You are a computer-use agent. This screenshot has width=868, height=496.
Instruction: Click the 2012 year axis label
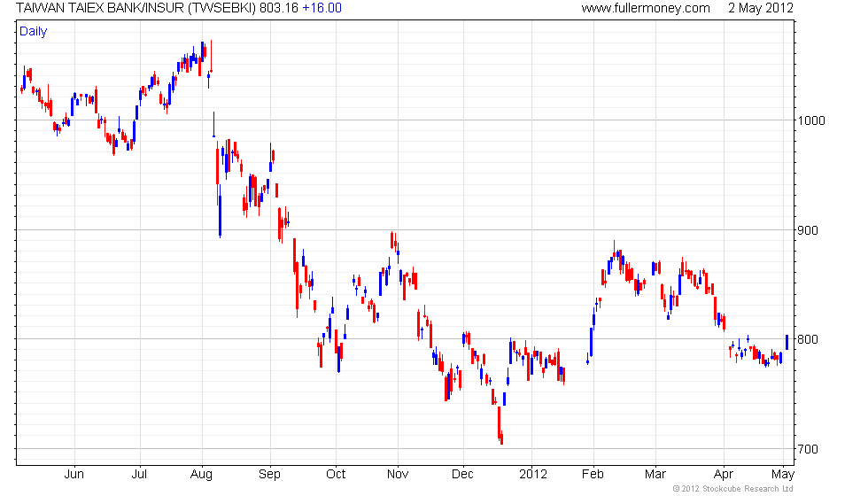533,475
